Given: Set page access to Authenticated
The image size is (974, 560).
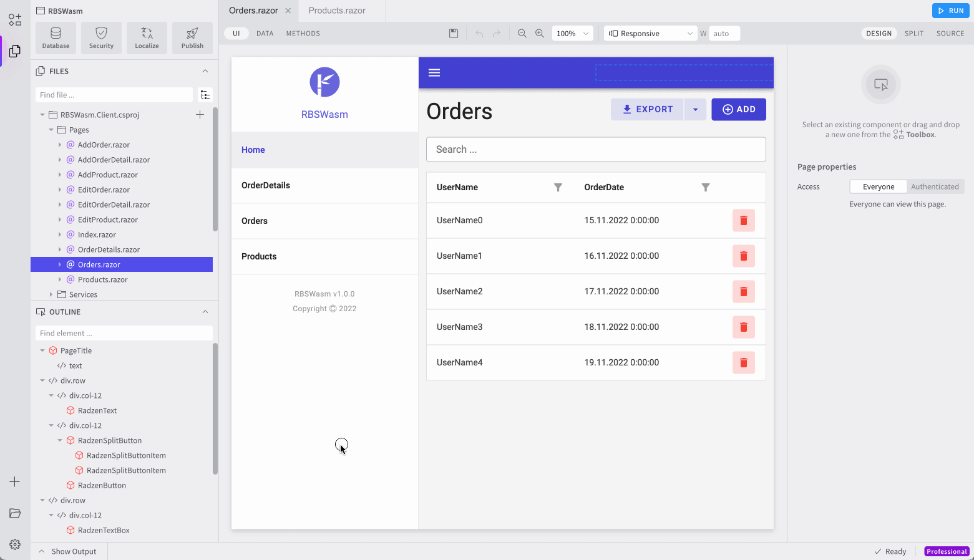Looking at the screenshot, I should click(x=934, y=186).
